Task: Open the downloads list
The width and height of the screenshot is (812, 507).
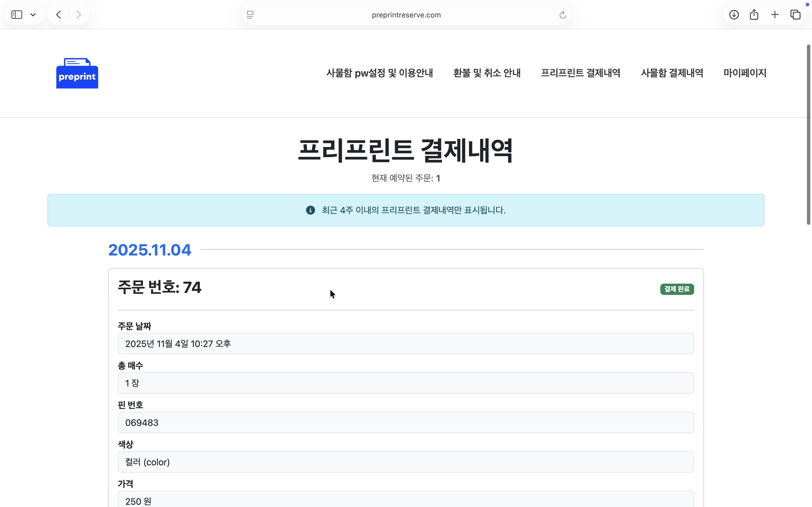Action: (734, 14)
